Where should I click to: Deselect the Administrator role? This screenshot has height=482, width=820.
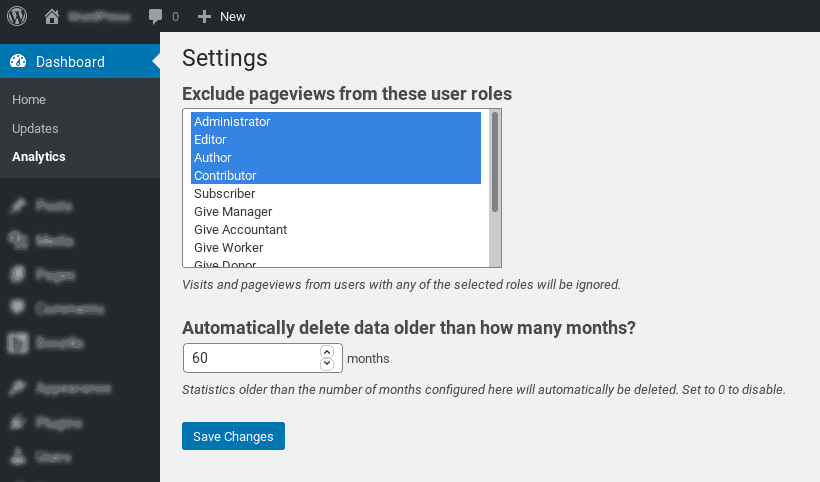click(x=232, y=122)
